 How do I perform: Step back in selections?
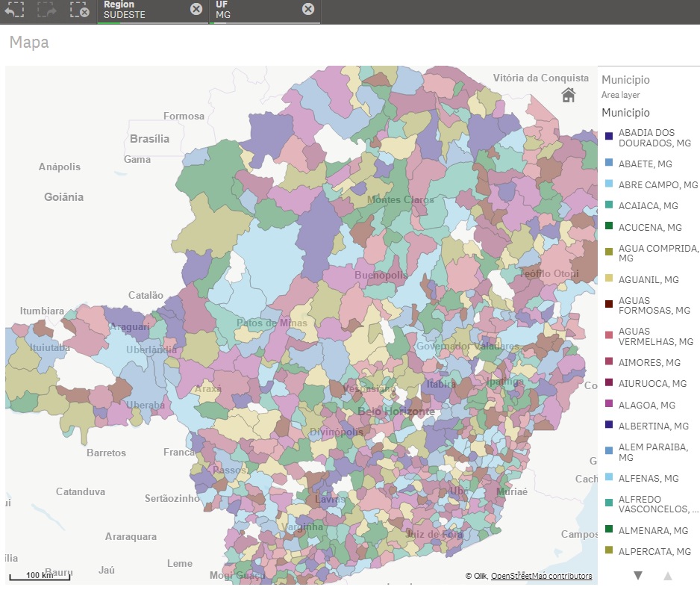[14, 10]
